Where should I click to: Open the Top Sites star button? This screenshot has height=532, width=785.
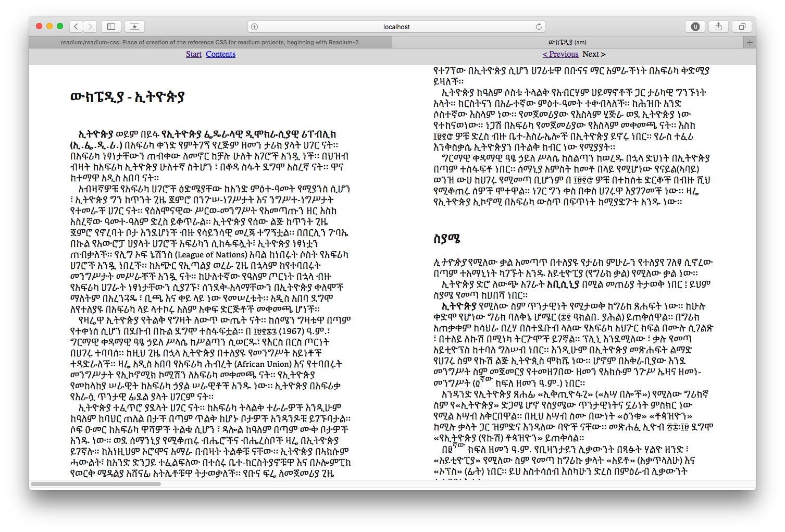click(134, 27)
